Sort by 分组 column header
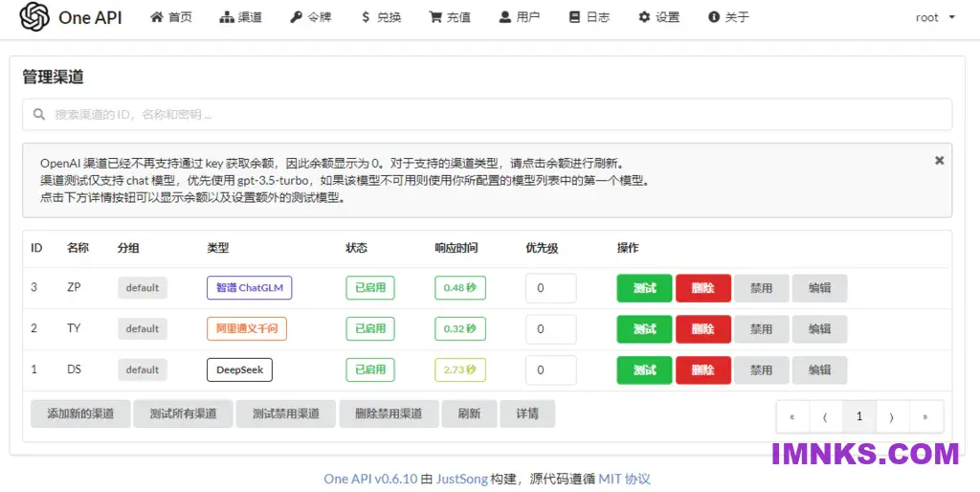Screen dimensions: 980x492 click(x=128, y=248)
